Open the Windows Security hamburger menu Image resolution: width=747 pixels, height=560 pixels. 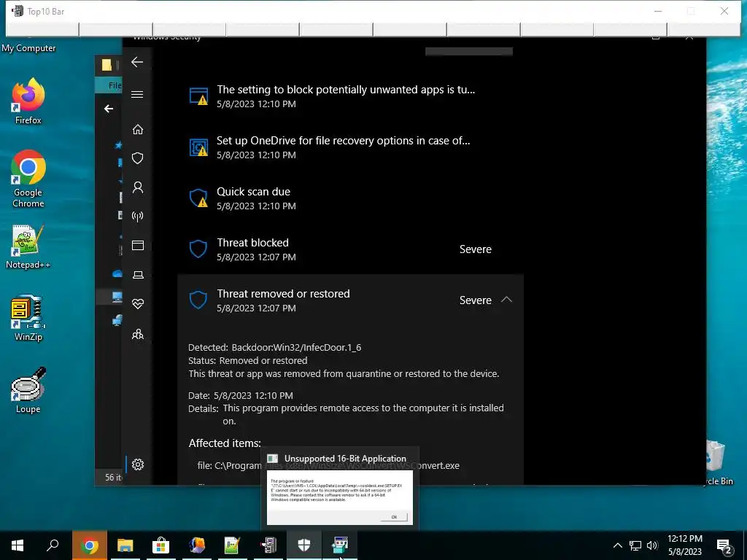[137, 94]
